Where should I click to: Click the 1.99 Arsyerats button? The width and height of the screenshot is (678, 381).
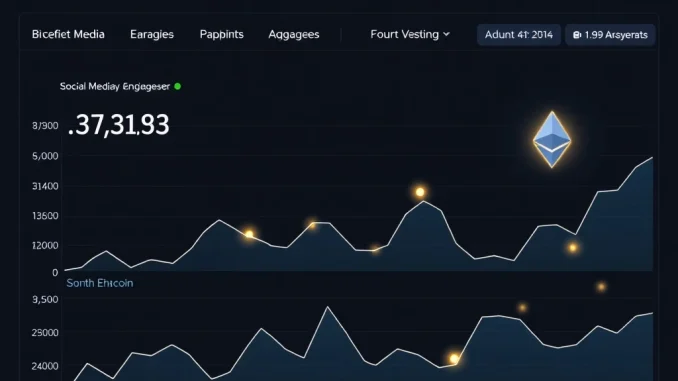click(x=610, y=35)
